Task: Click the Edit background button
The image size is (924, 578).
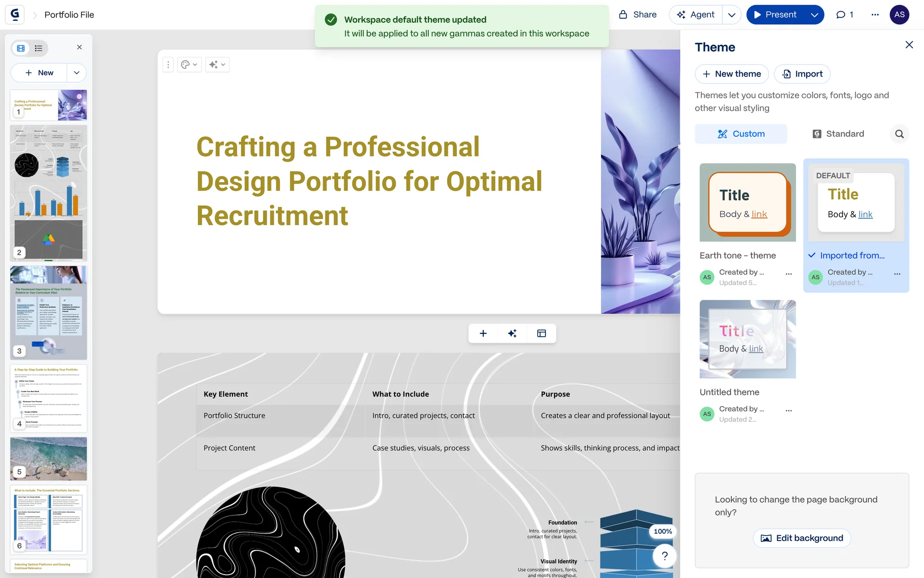Action: [x=802, y=538]
